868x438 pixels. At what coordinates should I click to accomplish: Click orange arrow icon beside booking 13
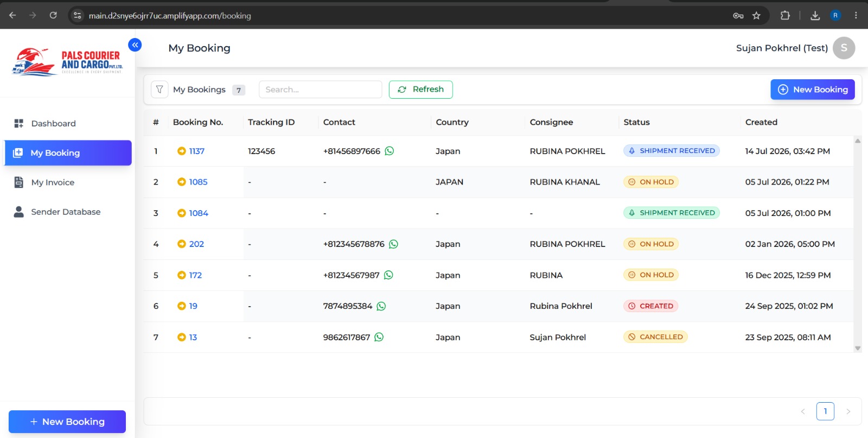[182, 337]
